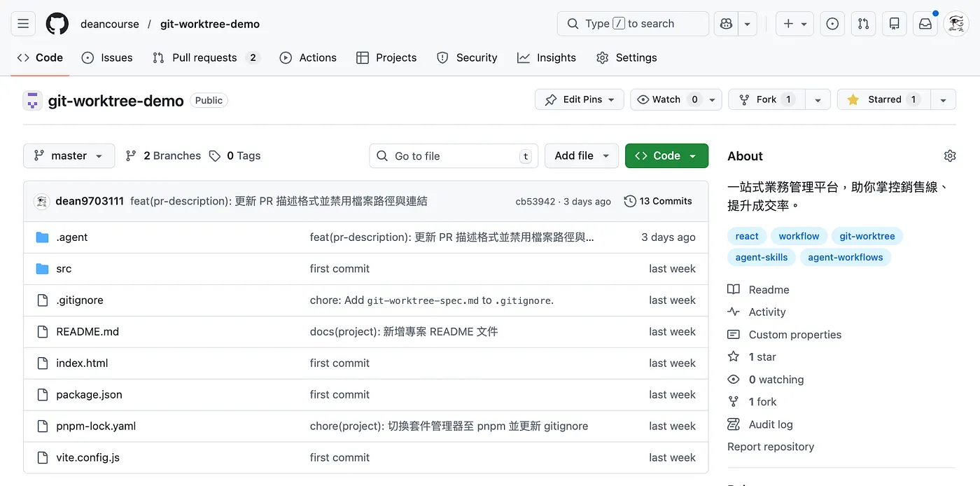The image size is (980, 486).
Task: Open pull requests icon in header
Action: (863, 24)
